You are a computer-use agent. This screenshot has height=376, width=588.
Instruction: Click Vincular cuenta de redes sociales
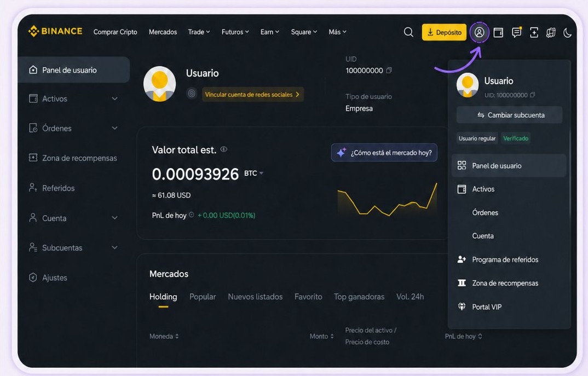click(x=253, y=95)
